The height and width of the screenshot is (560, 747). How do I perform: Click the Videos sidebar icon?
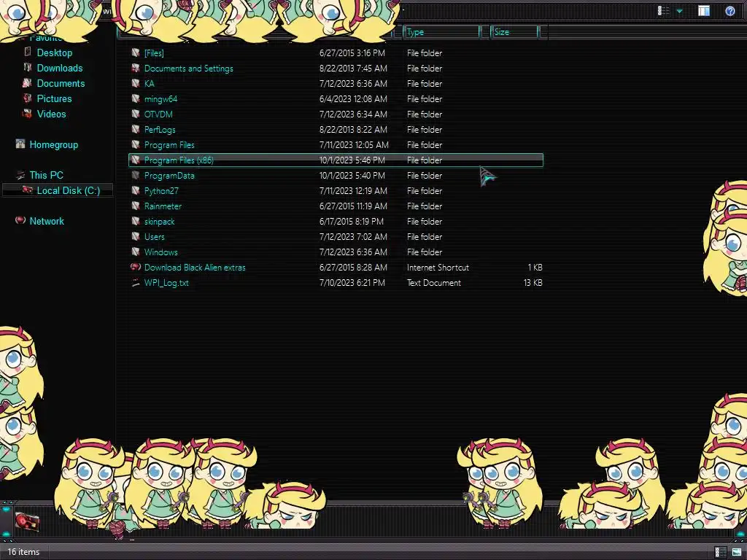28,113
